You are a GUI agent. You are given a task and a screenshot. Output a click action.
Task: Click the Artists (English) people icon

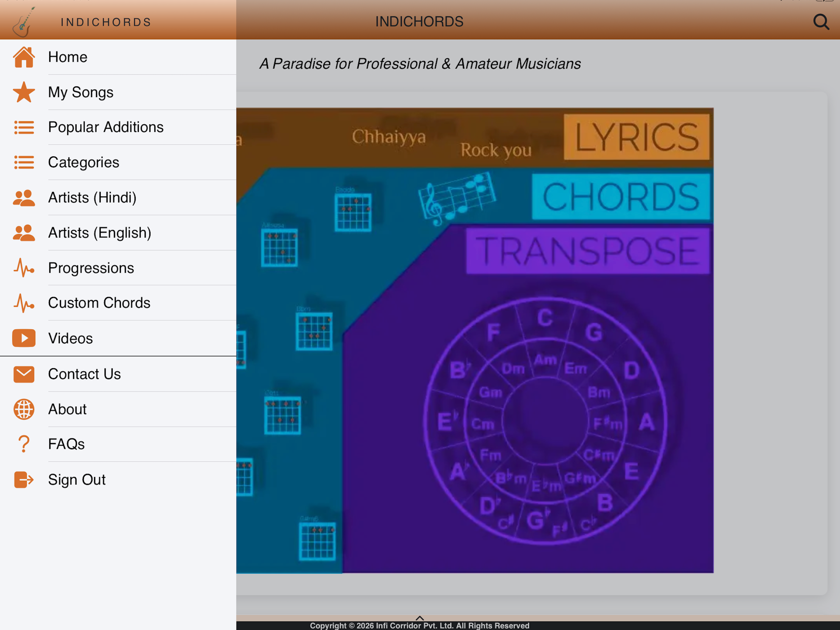(24, 233)
